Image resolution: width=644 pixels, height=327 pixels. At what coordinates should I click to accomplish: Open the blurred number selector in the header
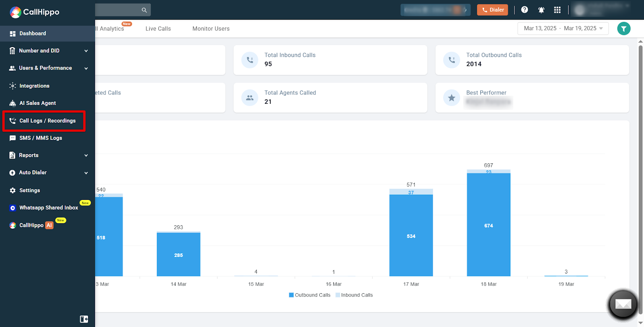click(436, 10)
